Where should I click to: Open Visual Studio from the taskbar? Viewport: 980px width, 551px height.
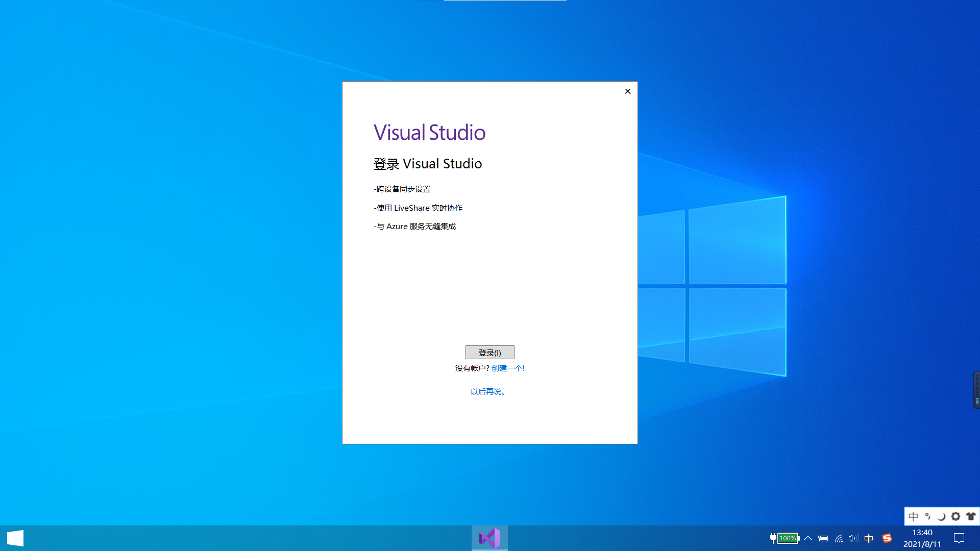point(489,538)
